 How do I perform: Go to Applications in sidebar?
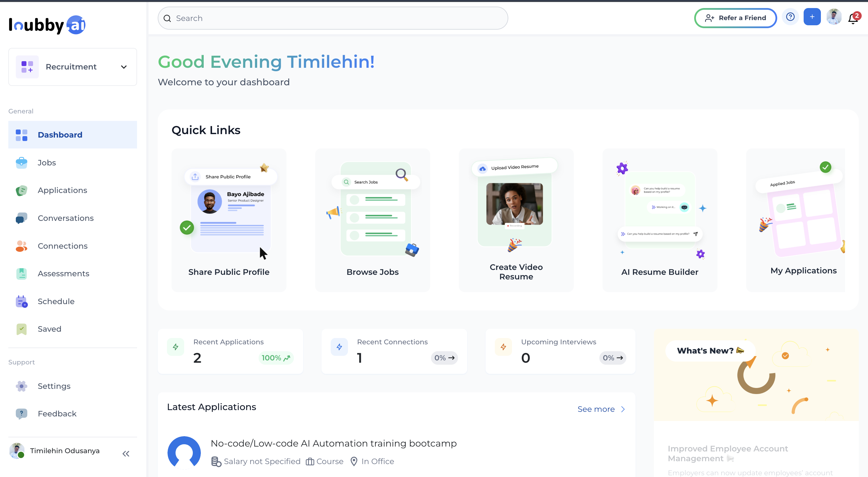[62, 190]
